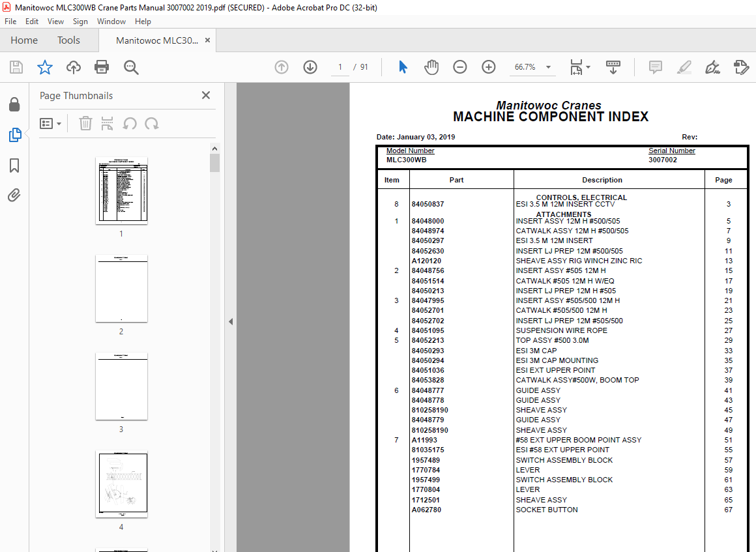Select page 1 thumbnail
The width and height of the screenshot is (756, 552).
pos(121,190)
